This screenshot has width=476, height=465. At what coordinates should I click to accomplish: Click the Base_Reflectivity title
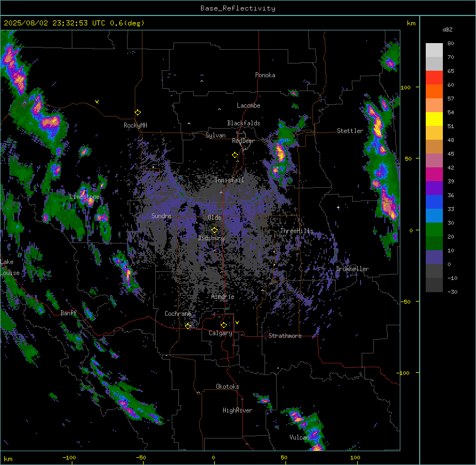coord(238,8)
